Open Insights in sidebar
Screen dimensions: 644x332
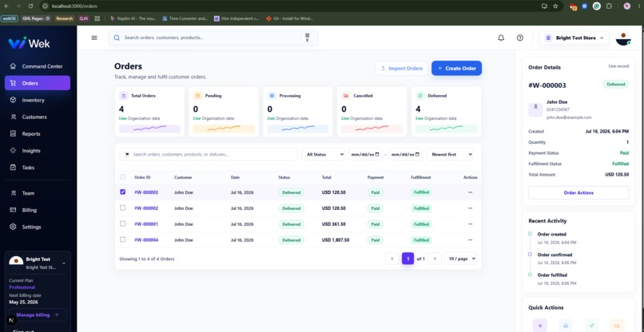click(x=38, y=151)
